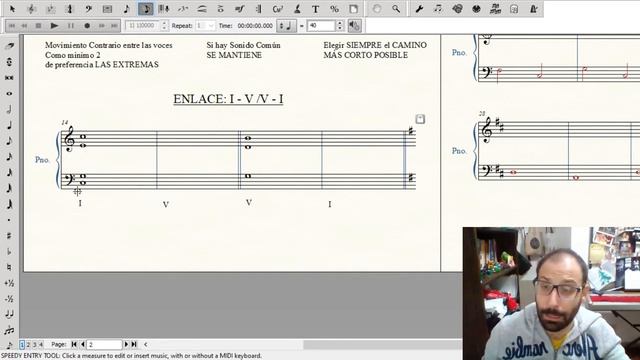Viewport: 640px width, 360px height.
Task: Click the tempo value field showing 40
Action: (321, 26)
